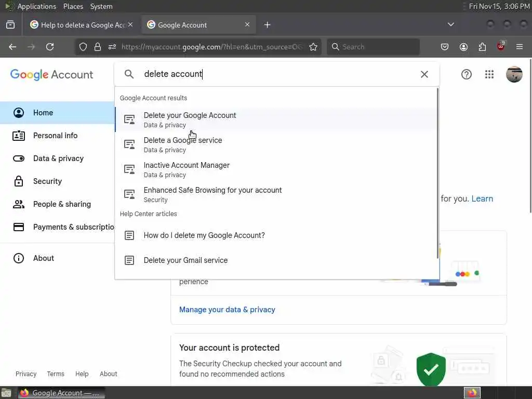Open the Google apps grid icon

pyautogui.click(x=489, y=74)
